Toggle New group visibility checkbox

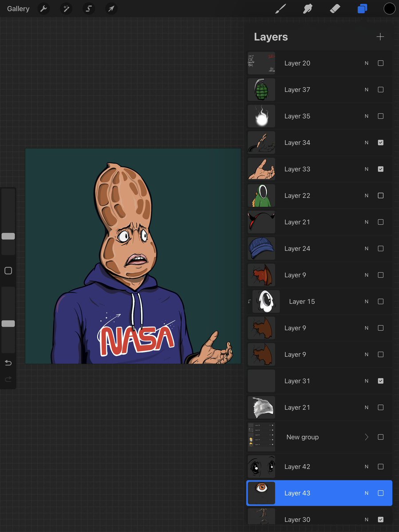tap(380, 437)
